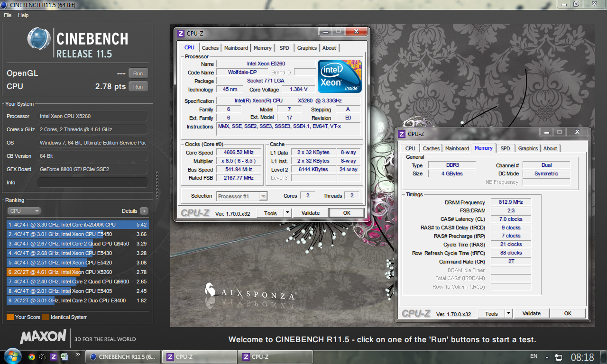Viewport: 607px width, 364px height.
Task: Launch Google Chrome from quick launch
Action: point(32,357)
